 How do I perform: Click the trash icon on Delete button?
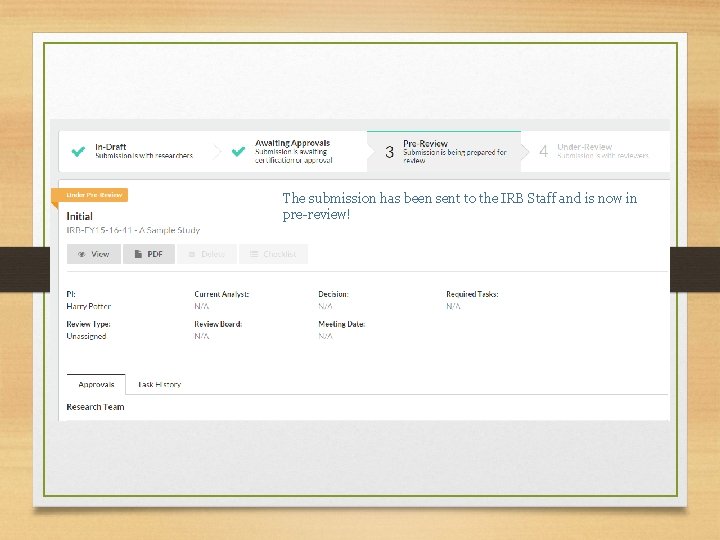[192, 254]
